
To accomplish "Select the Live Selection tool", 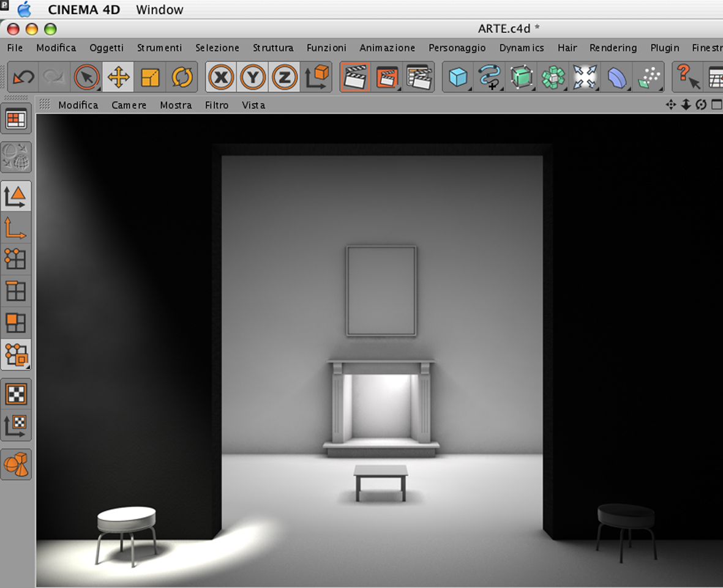I will pos(87,77).
